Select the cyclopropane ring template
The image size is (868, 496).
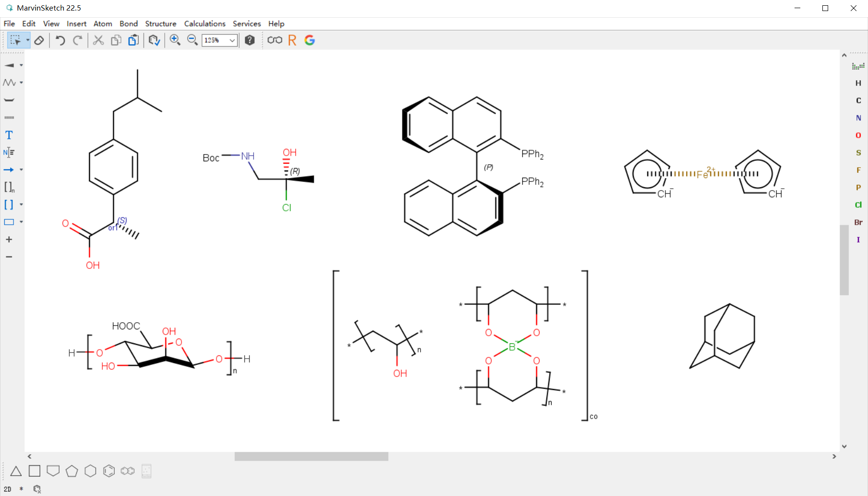15,471
